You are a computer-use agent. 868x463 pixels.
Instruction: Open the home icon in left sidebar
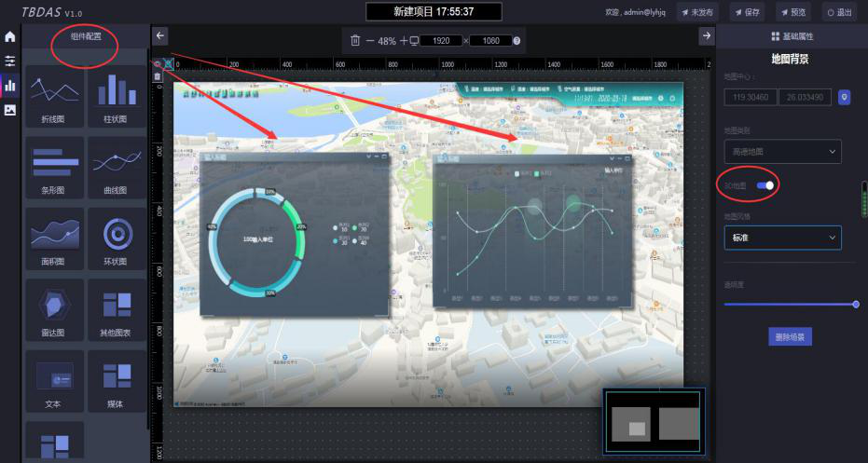(x=10, y=37)
